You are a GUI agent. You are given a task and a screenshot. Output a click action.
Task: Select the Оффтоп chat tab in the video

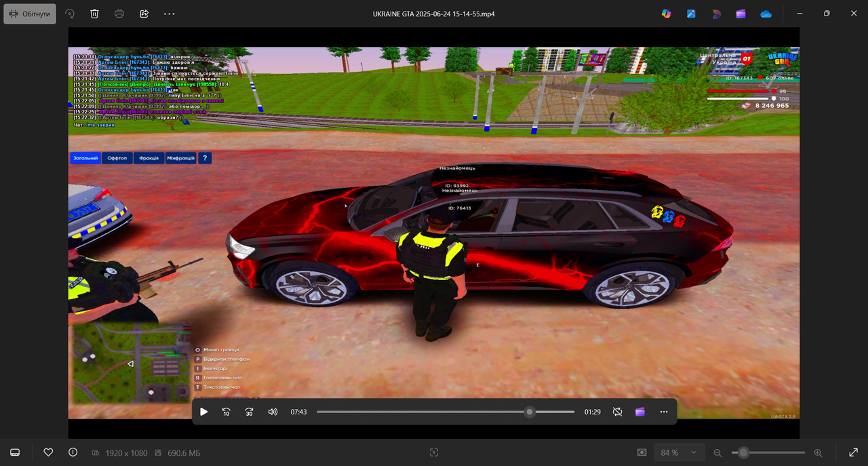click(x=117, y=158)
